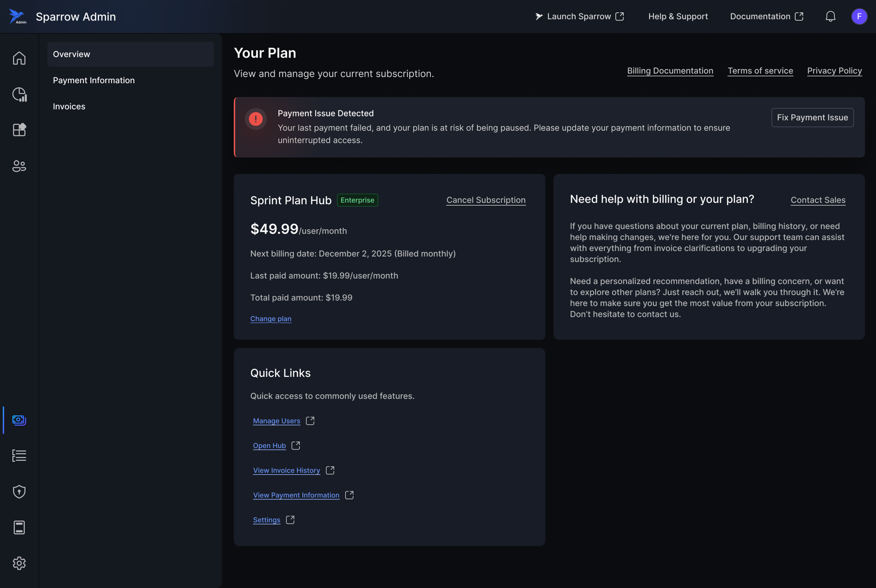Open the user avatar F menu
The height and width of the screenshot is (588, 876).
tap(859, 16)
